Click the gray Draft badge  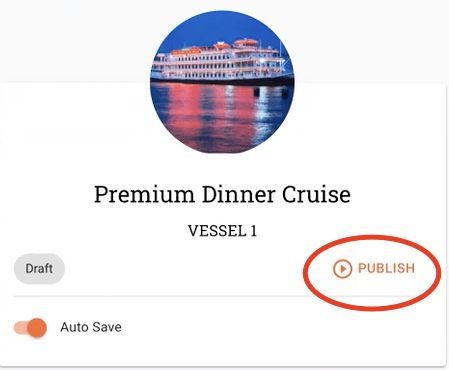tap(39, 269)
